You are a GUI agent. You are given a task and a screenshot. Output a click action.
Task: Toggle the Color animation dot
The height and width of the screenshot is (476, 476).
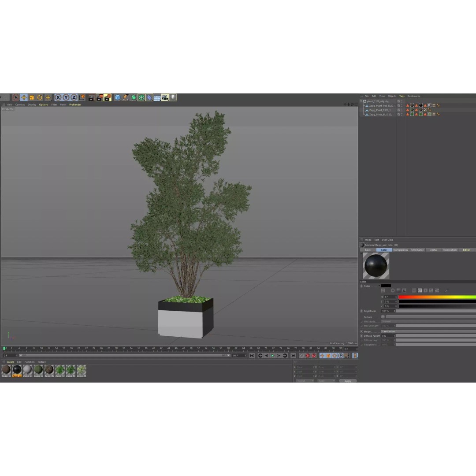click(x=361, y=286)
